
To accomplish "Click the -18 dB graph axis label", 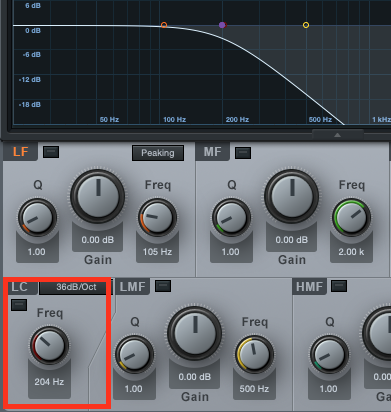I will [x=30, y=105].
